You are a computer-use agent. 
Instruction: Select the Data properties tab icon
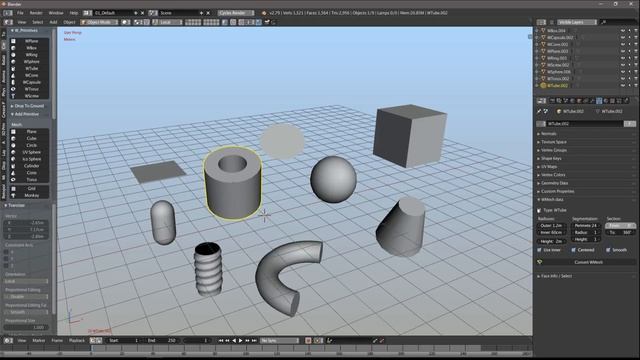point(599,100)
